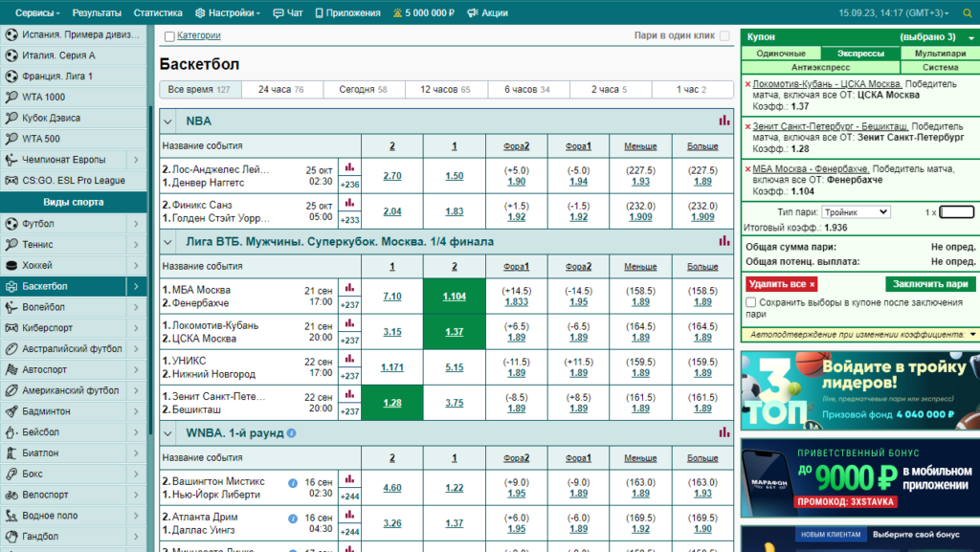Click the search magnifier icon in top bar

click(x=969, y=13)
